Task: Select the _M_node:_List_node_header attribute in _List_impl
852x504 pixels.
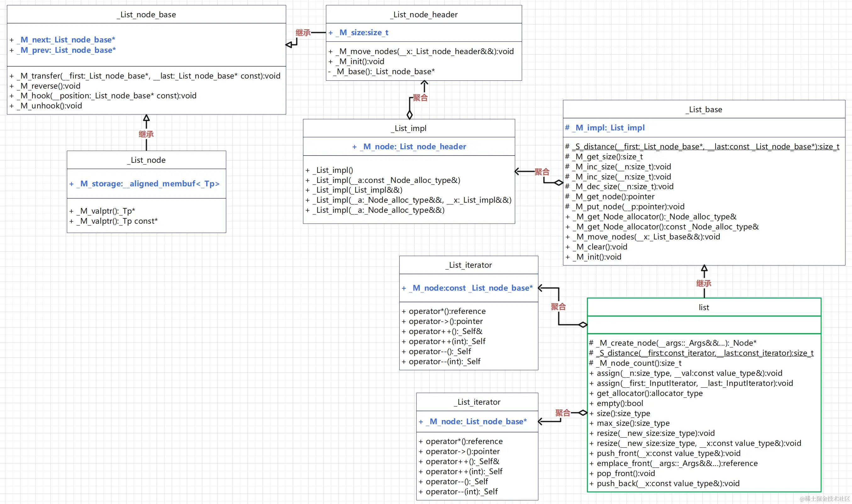Action: (x=409, y=147)
